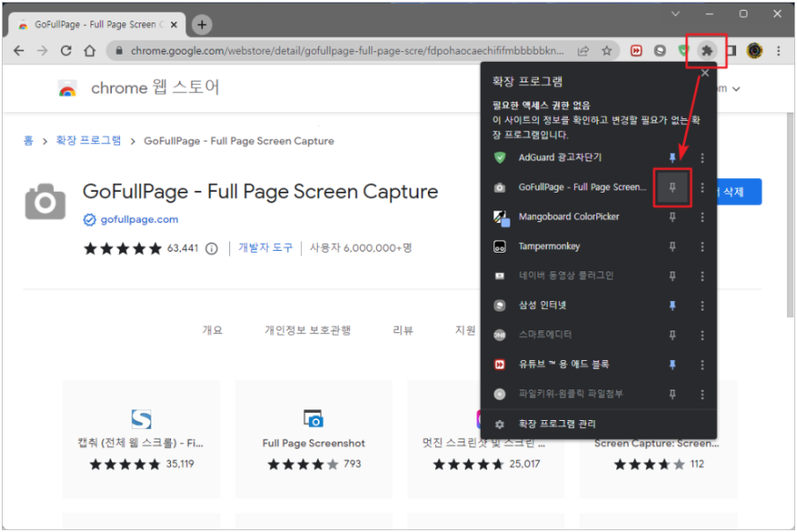Image resolution: width=797 pixels, height=532 pixels.
Task: Close the GoFullPage browser tab
Action: click(x=174, y=24)
